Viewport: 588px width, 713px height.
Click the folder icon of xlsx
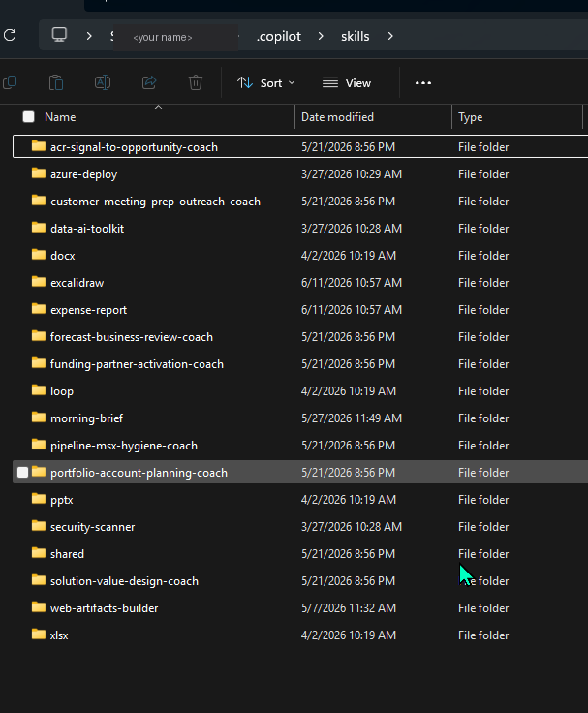[39, 635]
